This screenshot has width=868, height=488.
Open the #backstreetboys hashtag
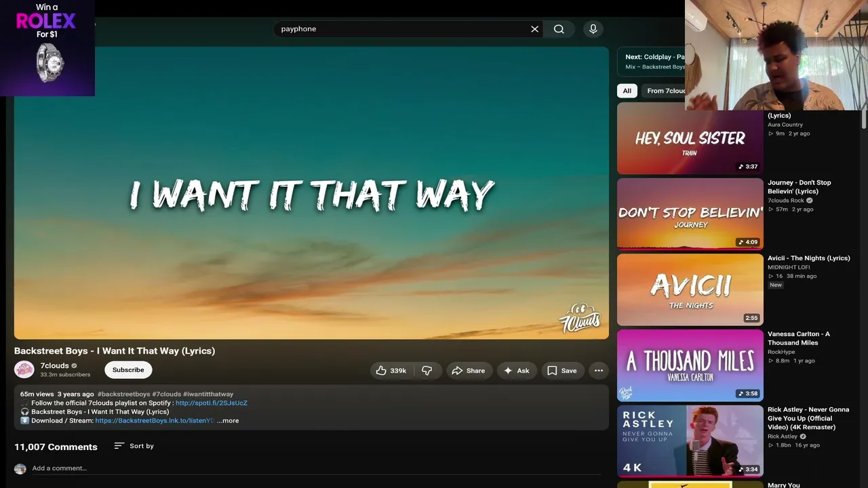point(124,394)
